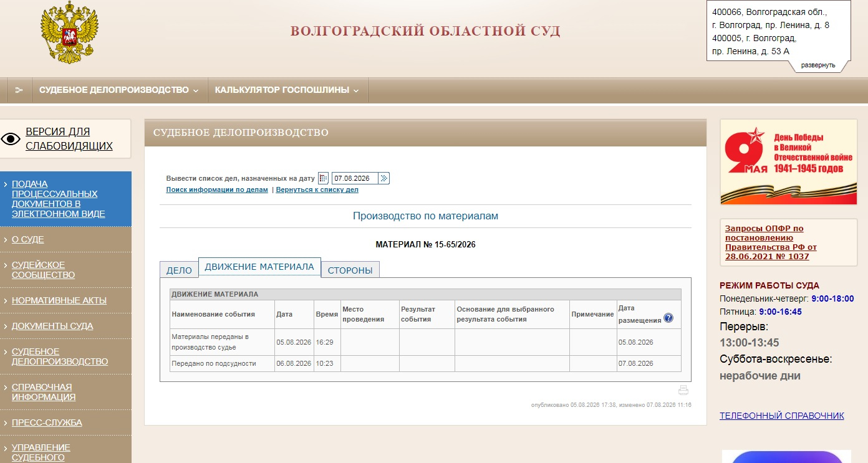The height and width of the screenshot is (463, 868).
Task: Click the heading Производство по материалам
Action: click(x=425, y=216)
